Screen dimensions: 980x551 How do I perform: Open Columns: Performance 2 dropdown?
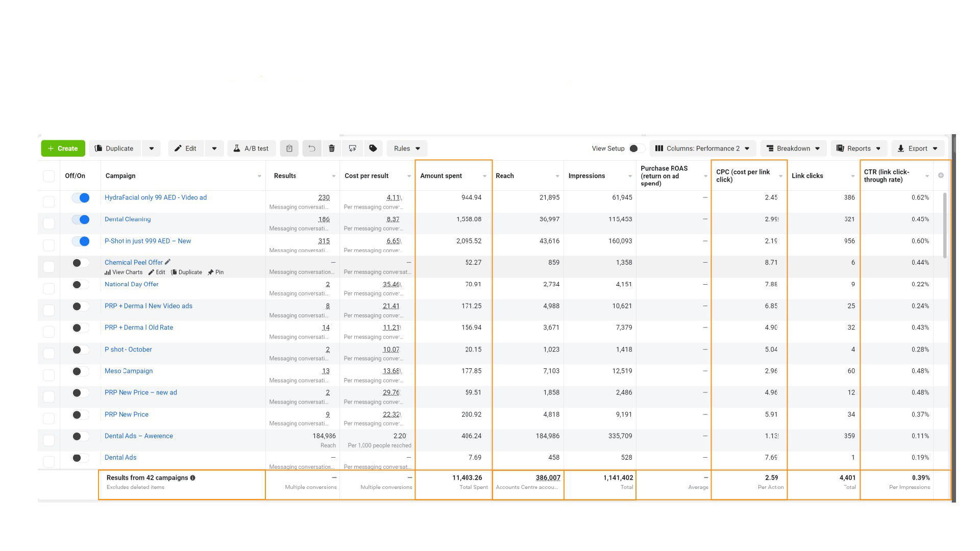[x=702, y=148]
